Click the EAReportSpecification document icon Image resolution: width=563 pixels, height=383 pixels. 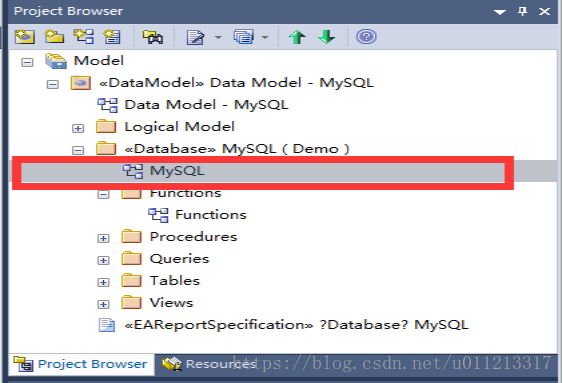pyautogui.click(x=107, y=325)
